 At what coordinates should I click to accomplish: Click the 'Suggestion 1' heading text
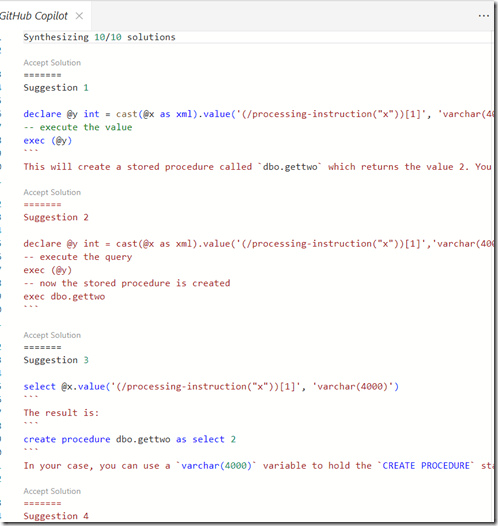56,88
